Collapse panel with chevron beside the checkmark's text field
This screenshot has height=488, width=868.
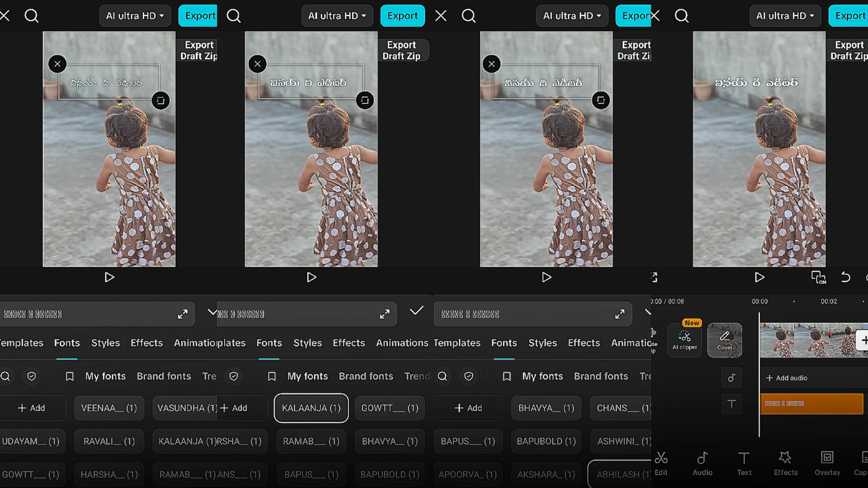click(x=212, y=312)
